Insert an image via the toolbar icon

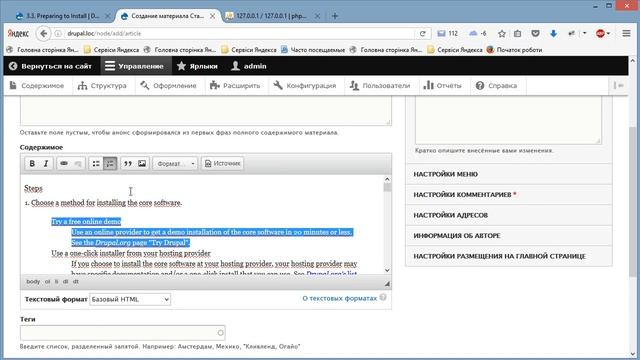click(x=142, y=164)
